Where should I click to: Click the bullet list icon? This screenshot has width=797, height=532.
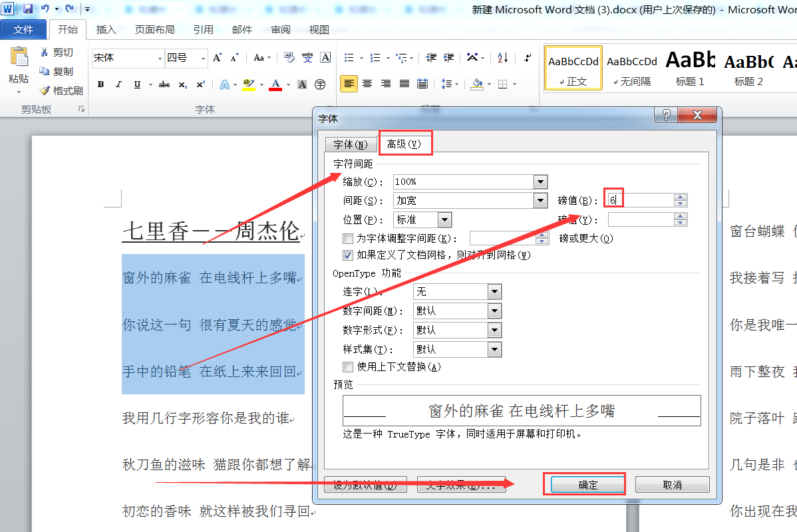[x=349, y=58]
